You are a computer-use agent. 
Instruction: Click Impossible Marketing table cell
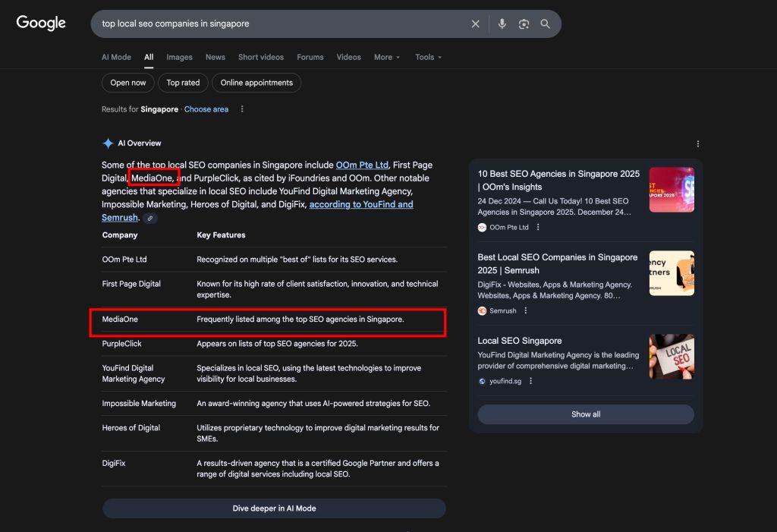(139, 404)
